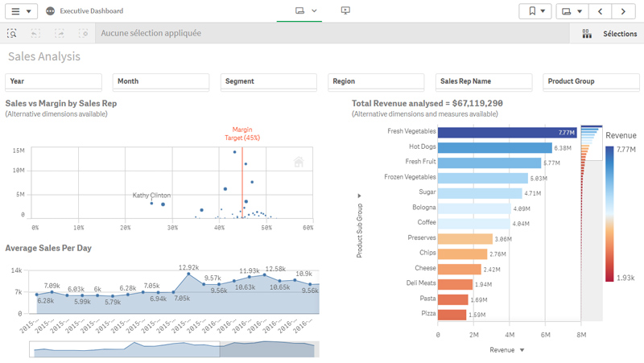
Task: Open the storytelling presentation icon
Action: [x=345, y=10]
